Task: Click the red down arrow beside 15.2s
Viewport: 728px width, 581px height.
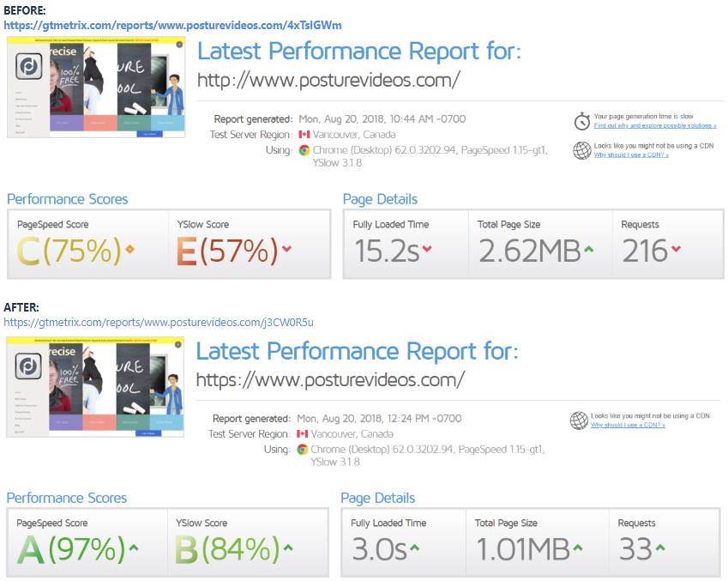Action: click(427, 249)
